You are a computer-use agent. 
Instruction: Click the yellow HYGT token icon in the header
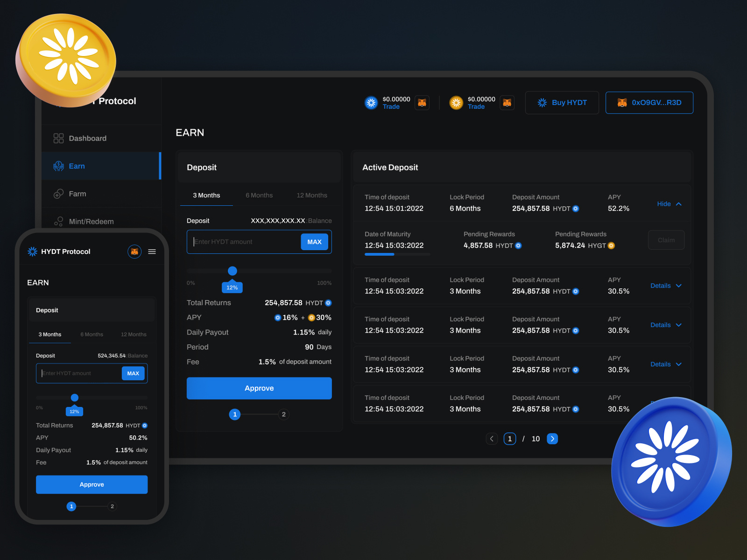456,102
